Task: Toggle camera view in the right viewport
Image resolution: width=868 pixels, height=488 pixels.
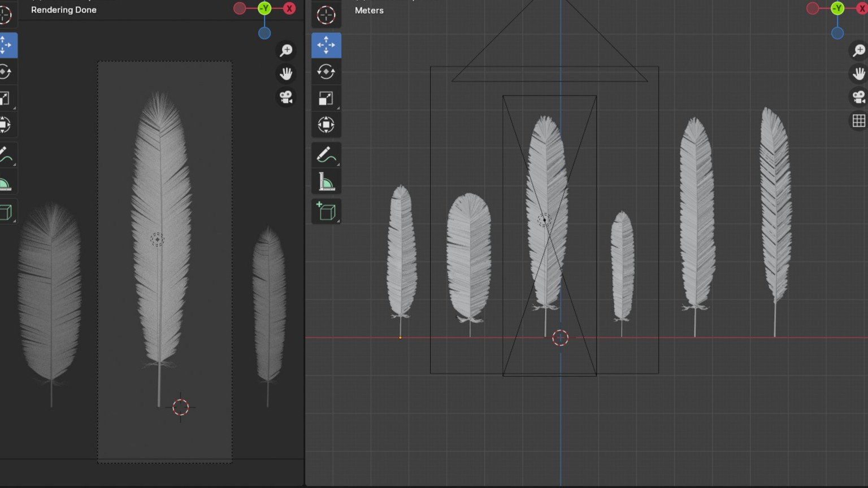Action: point(858,97)
